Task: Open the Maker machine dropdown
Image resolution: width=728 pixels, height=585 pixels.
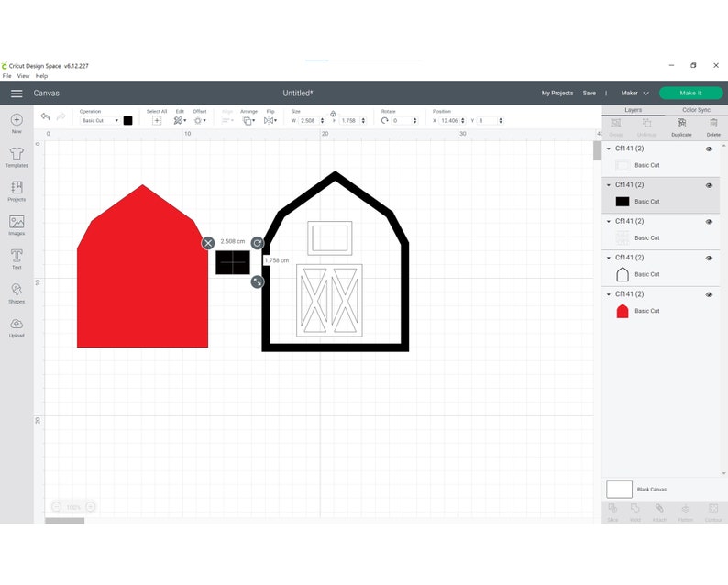Action: point(634,94)
